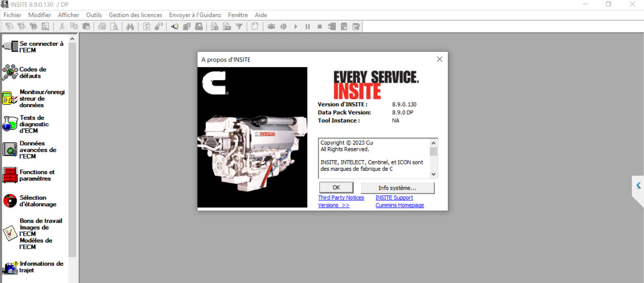Open the Gestion des licences menu

135,15
